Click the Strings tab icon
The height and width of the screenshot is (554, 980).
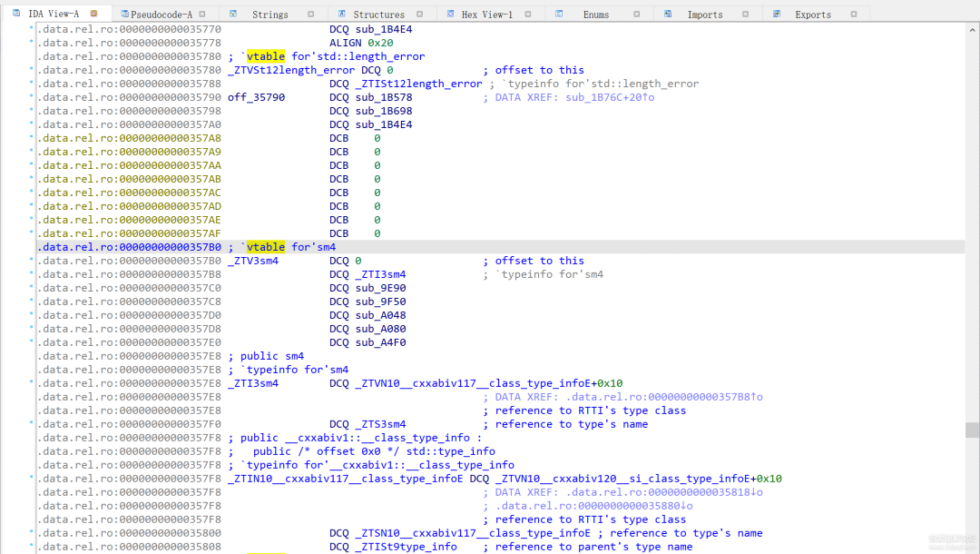(233, 14)
